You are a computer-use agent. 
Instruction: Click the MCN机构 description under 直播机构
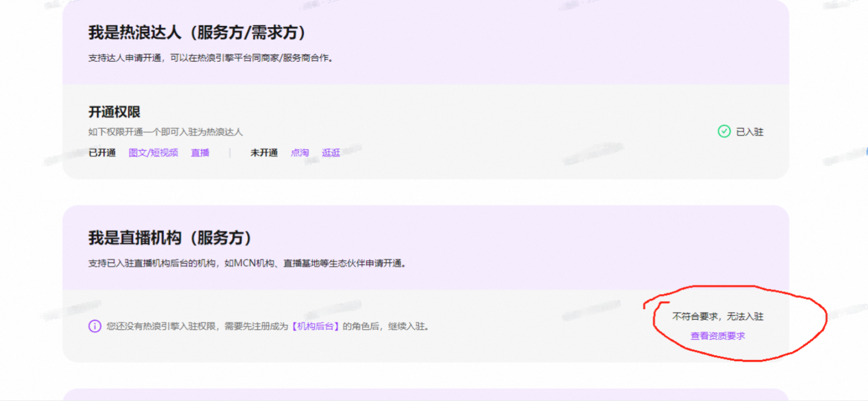click(247, 263)
